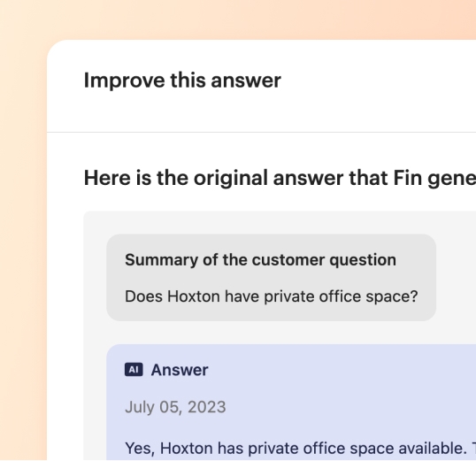Select the 'Summary of the customer question' heading

click(260, 260)
